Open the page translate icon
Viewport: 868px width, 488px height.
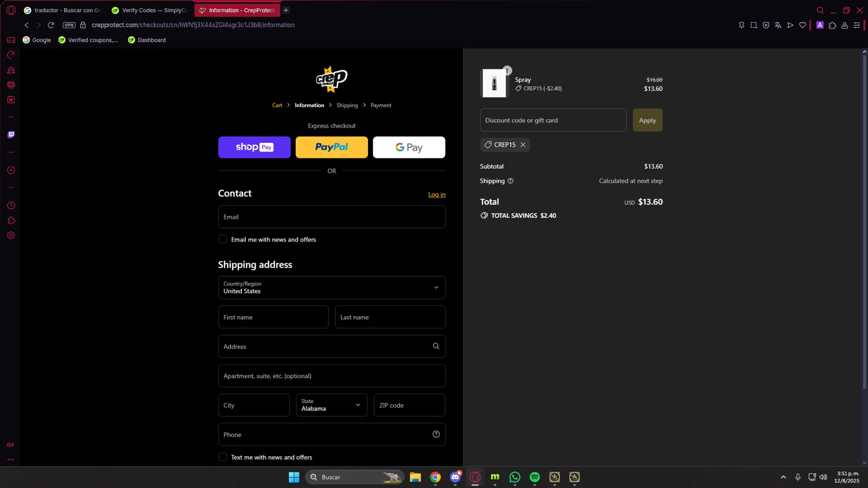click(x=778, y=25)
